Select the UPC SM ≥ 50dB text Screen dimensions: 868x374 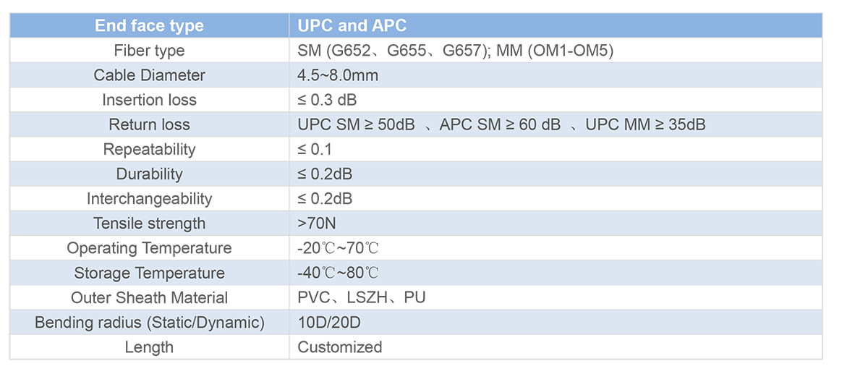point(356,124)
